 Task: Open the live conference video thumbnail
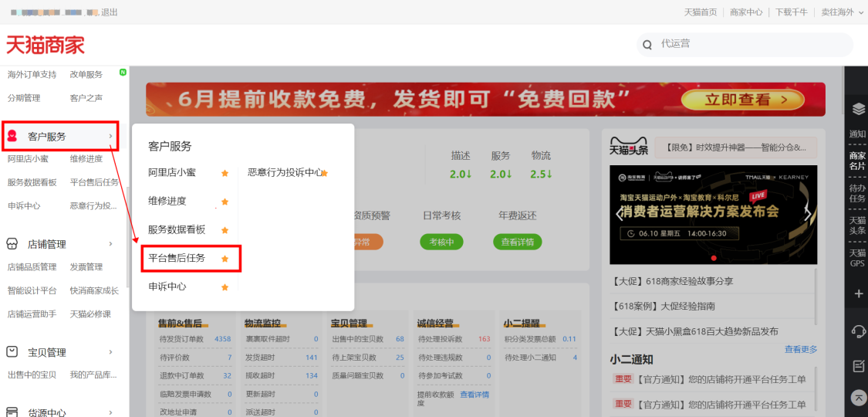tap(713, 215)
